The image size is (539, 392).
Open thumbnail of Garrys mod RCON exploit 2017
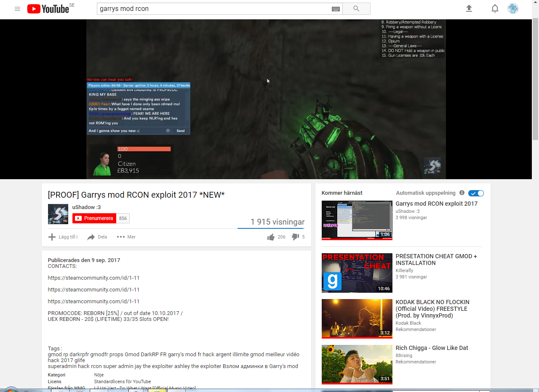(x=357, y=220)
